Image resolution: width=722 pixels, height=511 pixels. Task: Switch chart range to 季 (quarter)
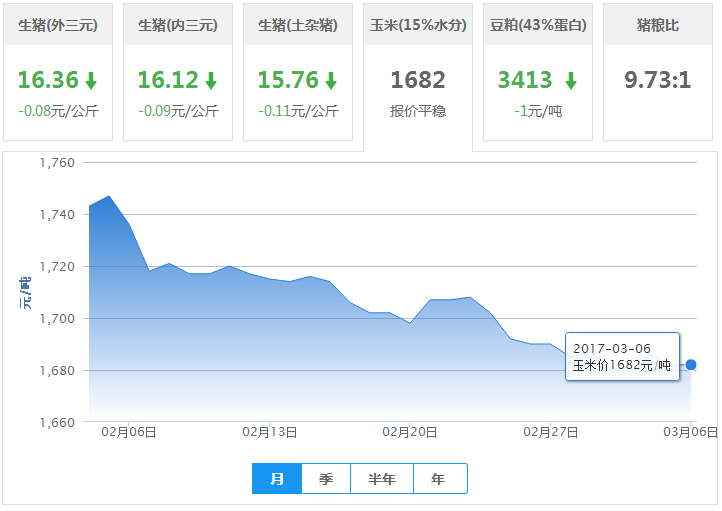[326, 479]
